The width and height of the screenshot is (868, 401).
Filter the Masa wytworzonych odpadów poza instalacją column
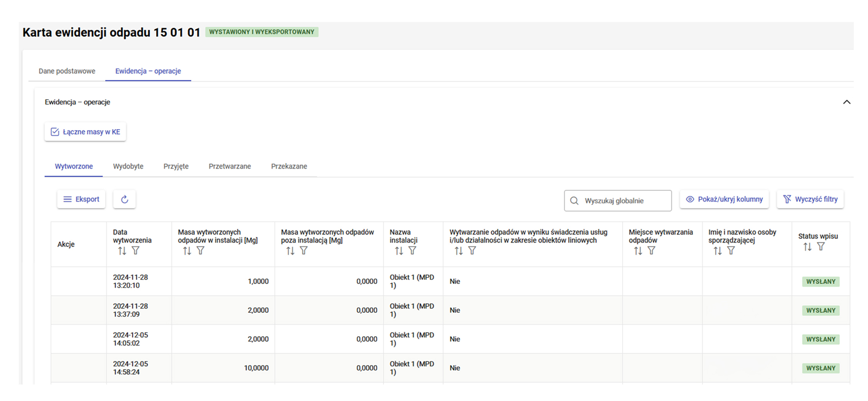tap(303, 251)
